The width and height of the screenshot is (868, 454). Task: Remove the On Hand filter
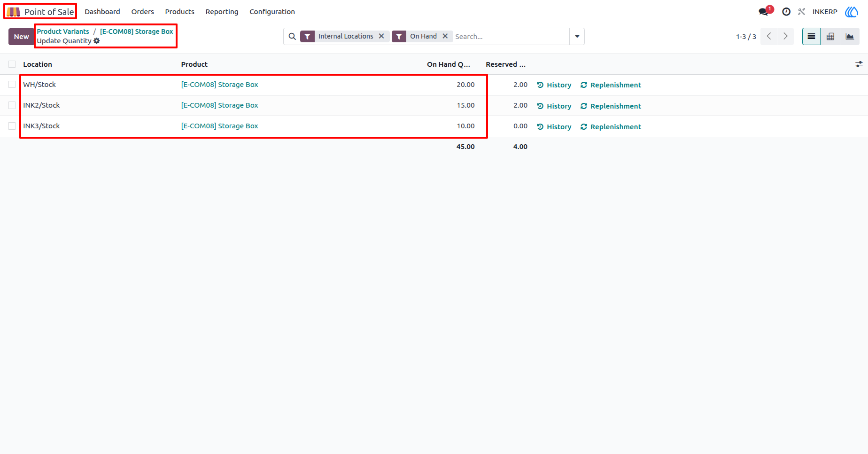445,36
